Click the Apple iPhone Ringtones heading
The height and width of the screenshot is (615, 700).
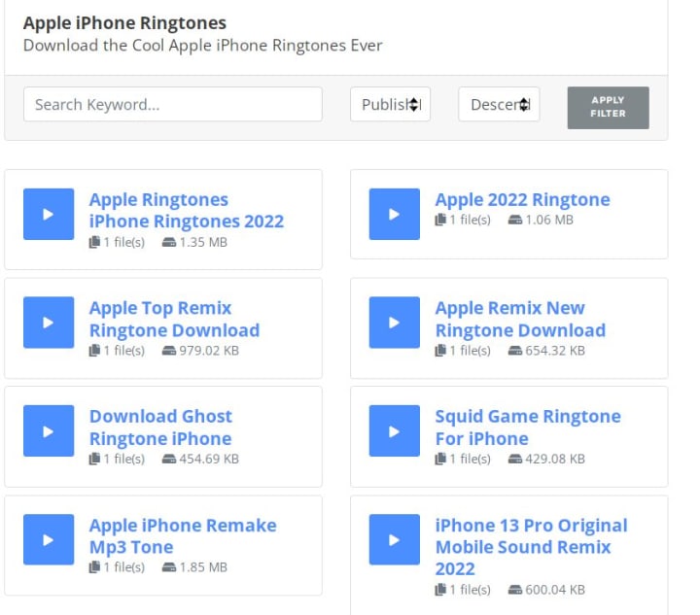click(x=124, y=23)
